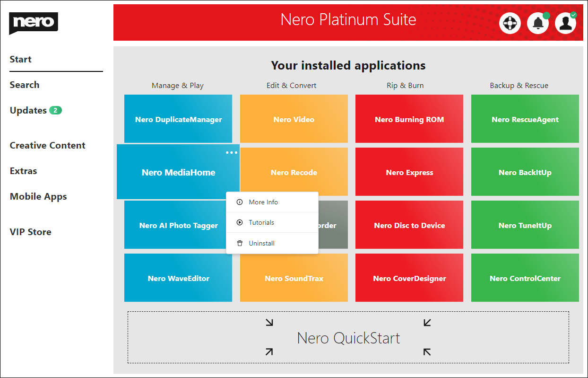The height and width of the screenshot is (378, 588).
Task: Click the Your installed applications heading
Action: pos(348,65)
